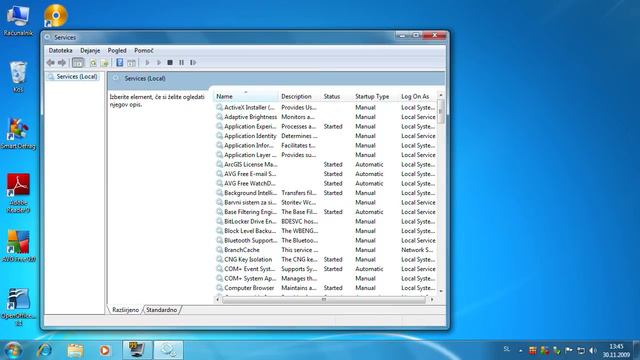Select the Computer Browser service
Viewport: 640px width, 360px height.
(325, 288)
